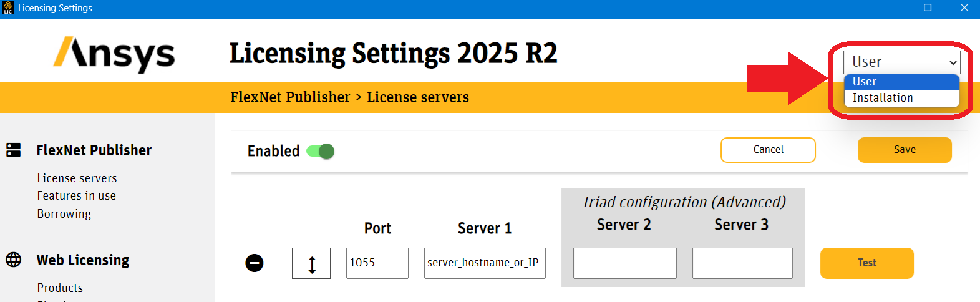Click the FlexNet Publisher server icon
This screenshot has height=302, width=980.
point(13,150)
